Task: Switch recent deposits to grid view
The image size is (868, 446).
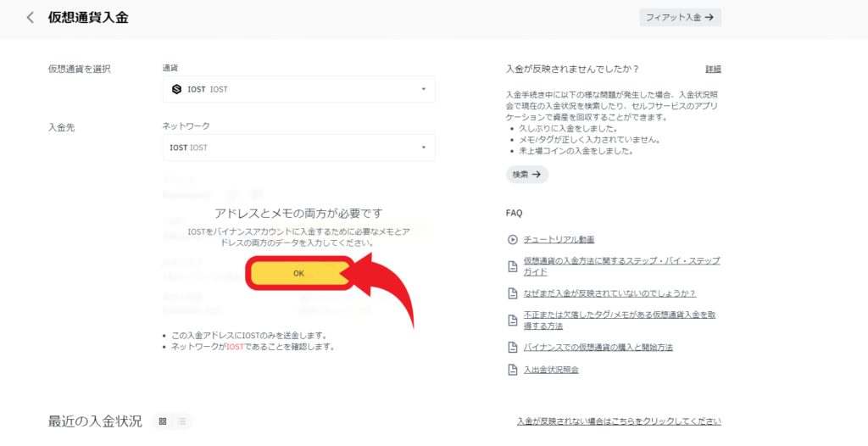Action: coord(163,421)
